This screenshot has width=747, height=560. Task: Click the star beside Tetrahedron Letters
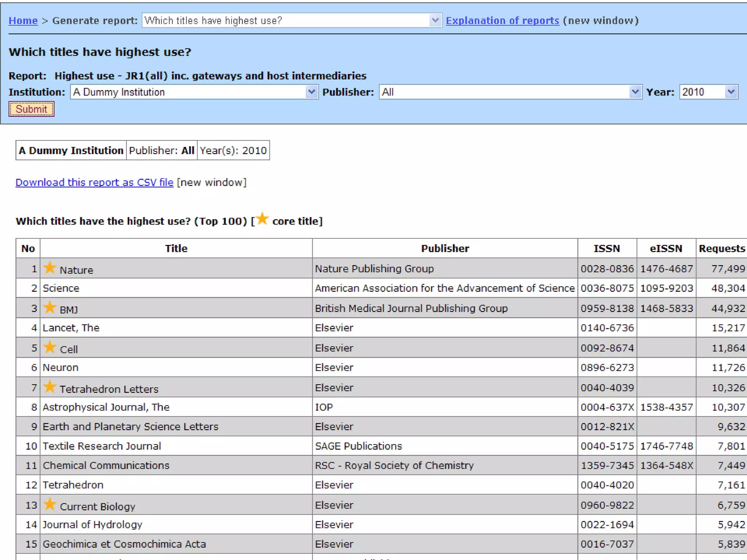click(50, 387)
